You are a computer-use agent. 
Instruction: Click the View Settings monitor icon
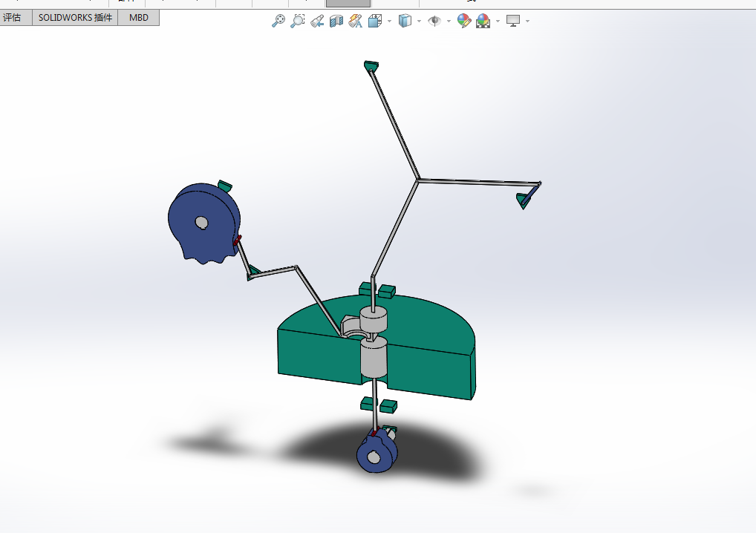513,21
